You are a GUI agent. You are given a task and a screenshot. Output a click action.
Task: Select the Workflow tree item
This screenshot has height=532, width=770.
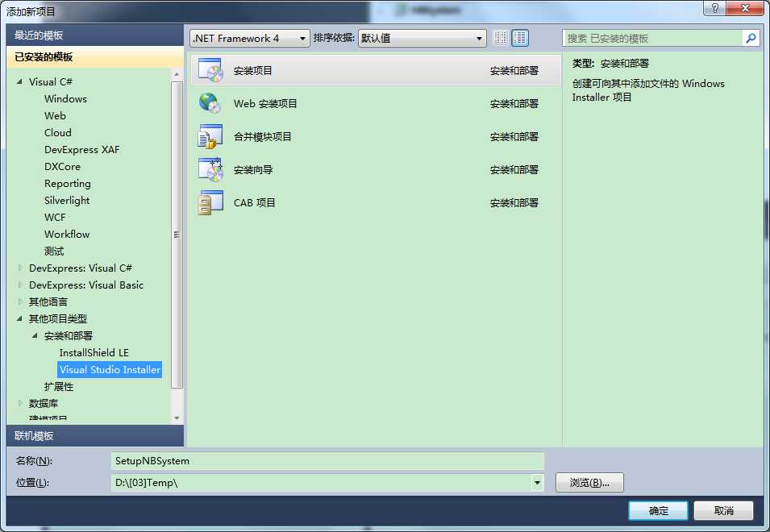pyautogui.click(x=67, y=234)
